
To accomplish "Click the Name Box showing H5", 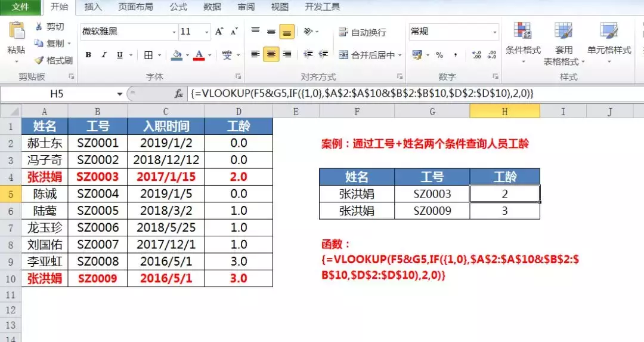I will pos(57,94).
